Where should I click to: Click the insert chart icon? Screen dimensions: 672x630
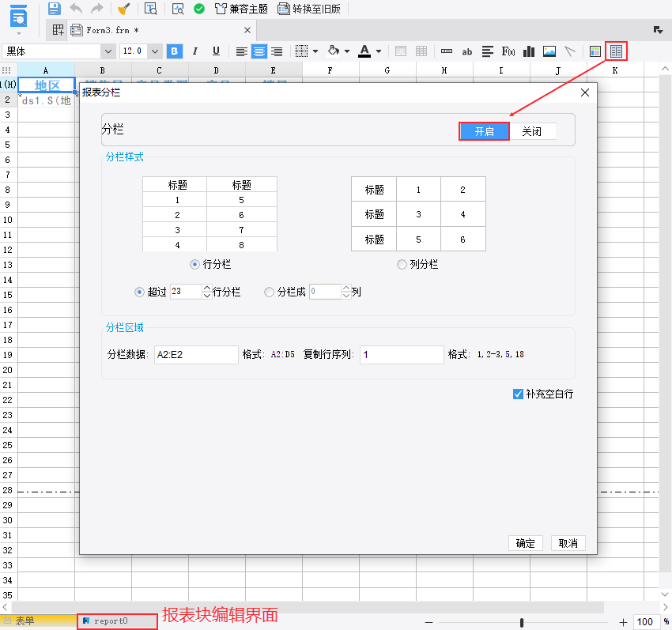[x=529, y=51]
